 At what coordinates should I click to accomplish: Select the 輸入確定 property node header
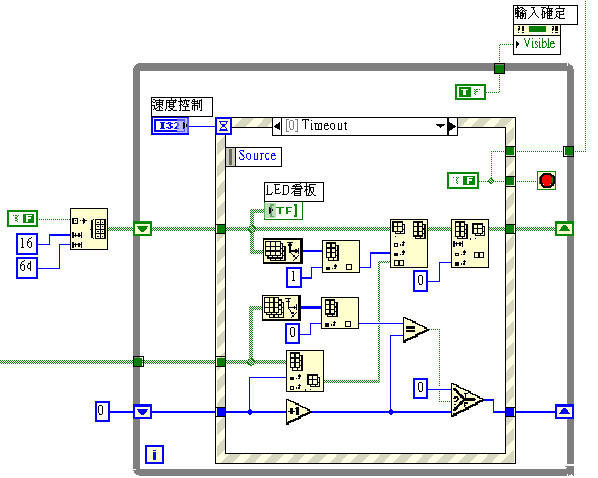point(537,30)
